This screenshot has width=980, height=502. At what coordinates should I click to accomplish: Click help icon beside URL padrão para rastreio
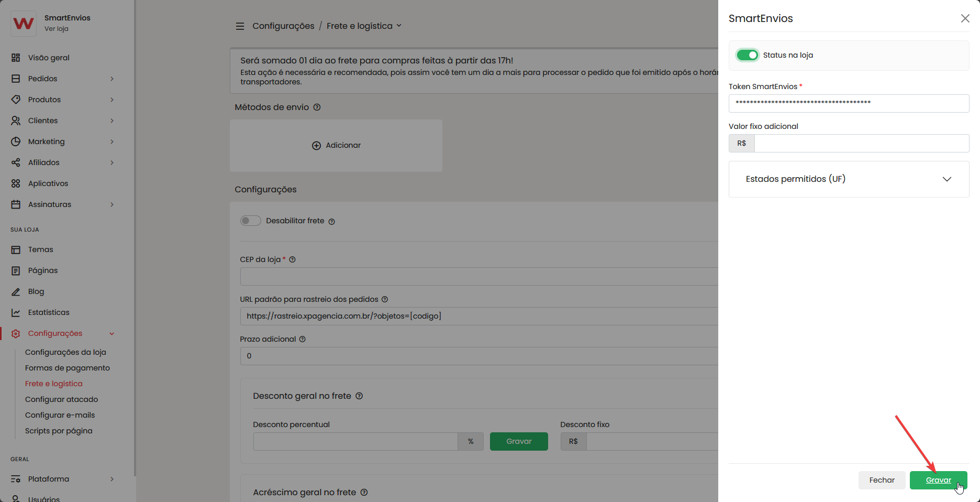pos(385,299)
